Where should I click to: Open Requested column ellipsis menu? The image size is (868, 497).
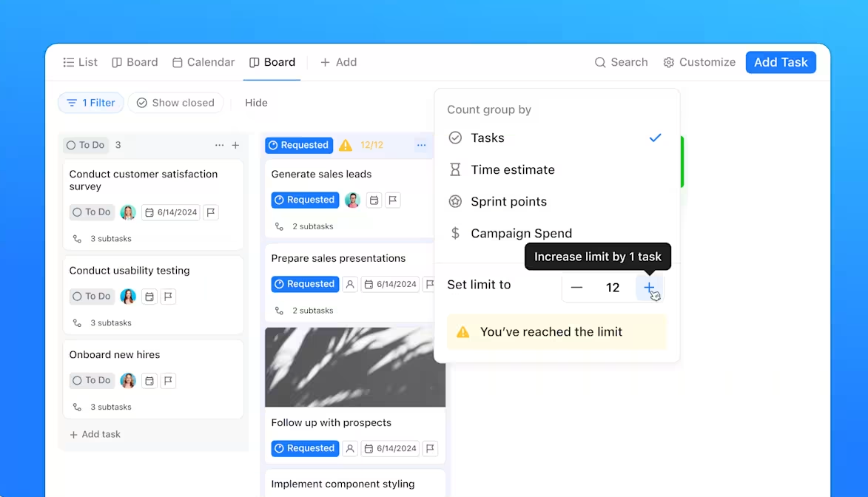[x=421, y=145]
